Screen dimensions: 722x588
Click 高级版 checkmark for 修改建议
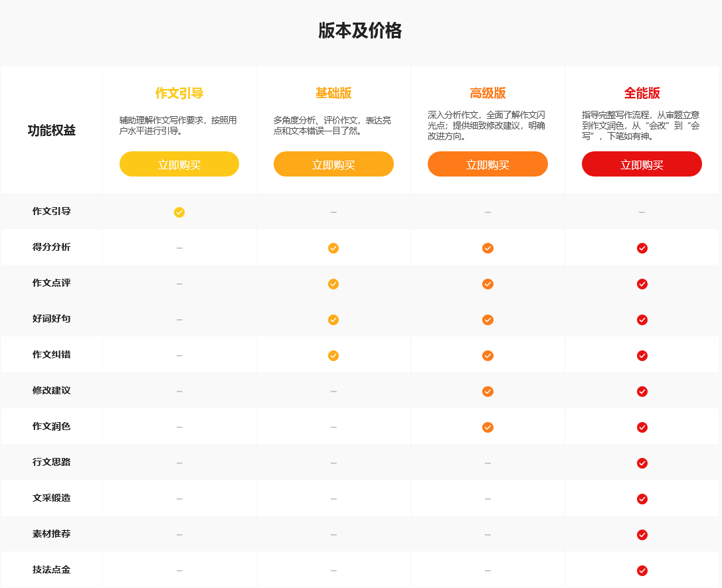coord(488,392)
